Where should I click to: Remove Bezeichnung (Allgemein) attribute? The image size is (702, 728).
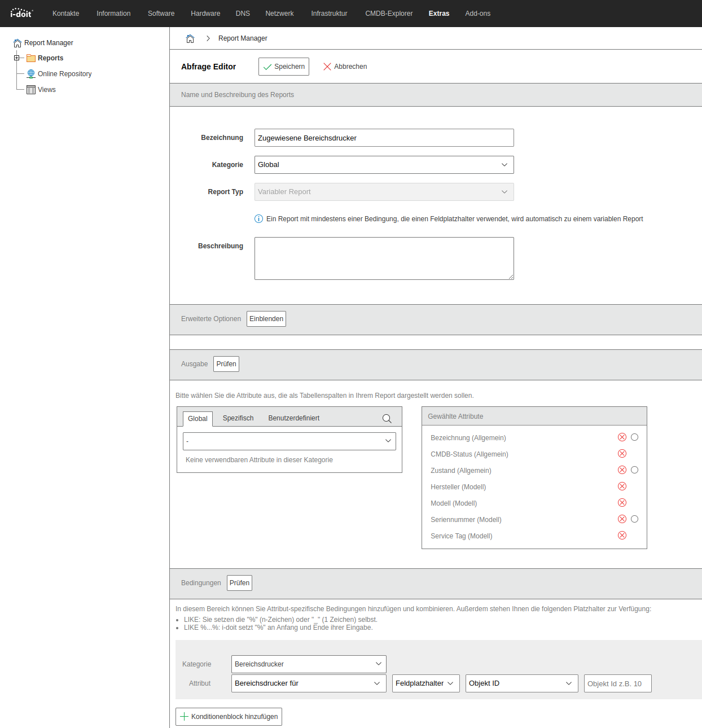pyautogui.click(x=622, y=437)
